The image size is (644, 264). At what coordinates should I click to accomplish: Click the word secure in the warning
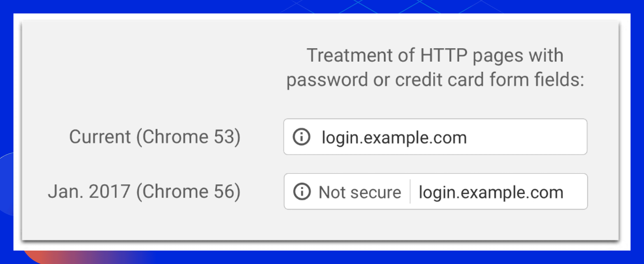tap(376, 193)
